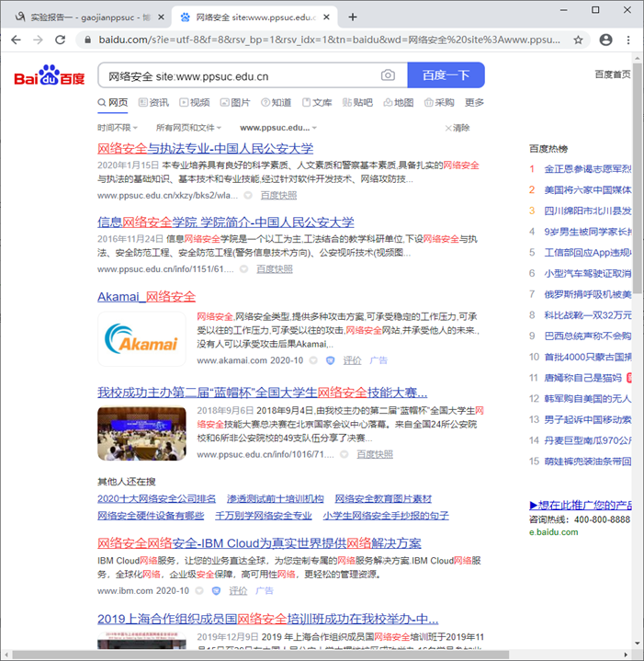Bookmark this page with star icon
644x661 pixels.
click(578, 40)
